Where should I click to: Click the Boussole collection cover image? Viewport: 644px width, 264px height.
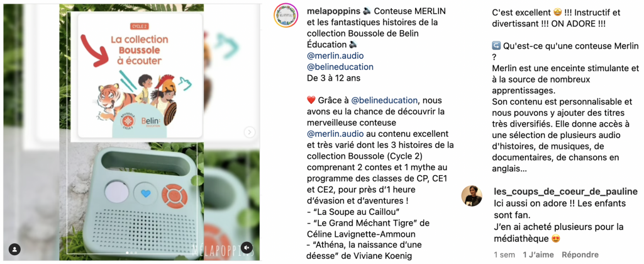[x=136, y=76]
